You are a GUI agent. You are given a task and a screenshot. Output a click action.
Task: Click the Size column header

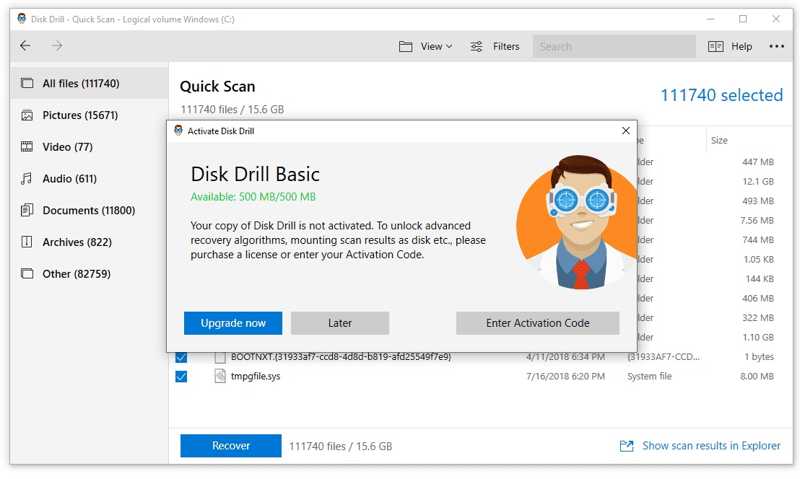click(x=719, y=140)
